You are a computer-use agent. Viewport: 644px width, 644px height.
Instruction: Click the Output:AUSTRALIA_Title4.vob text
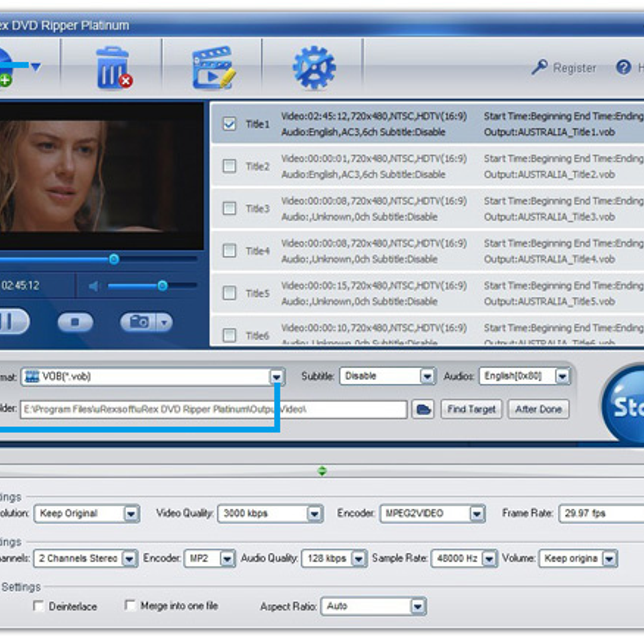[x=550, y=259]
